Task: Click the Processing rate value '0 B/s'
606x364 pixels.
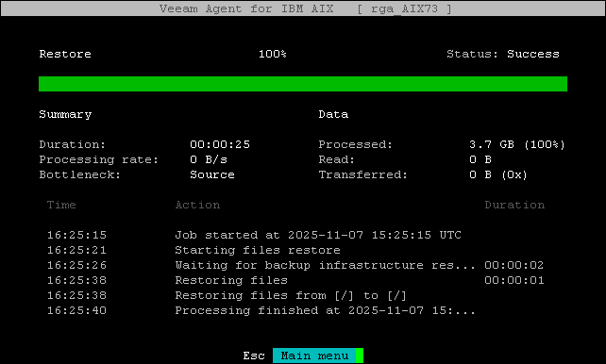Action: [x=209, y=159]
